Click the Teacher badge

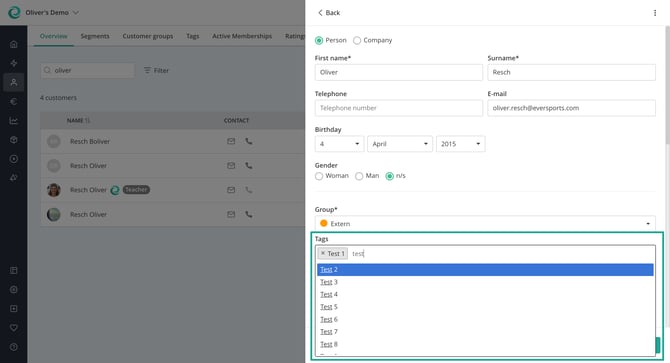[x=136, y=190]
